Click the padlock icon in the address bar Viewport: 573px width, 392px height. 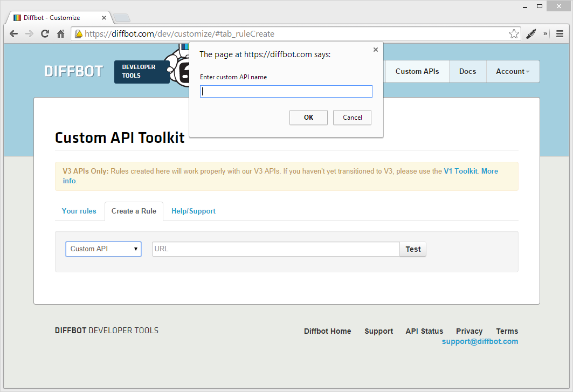[79, 33]
